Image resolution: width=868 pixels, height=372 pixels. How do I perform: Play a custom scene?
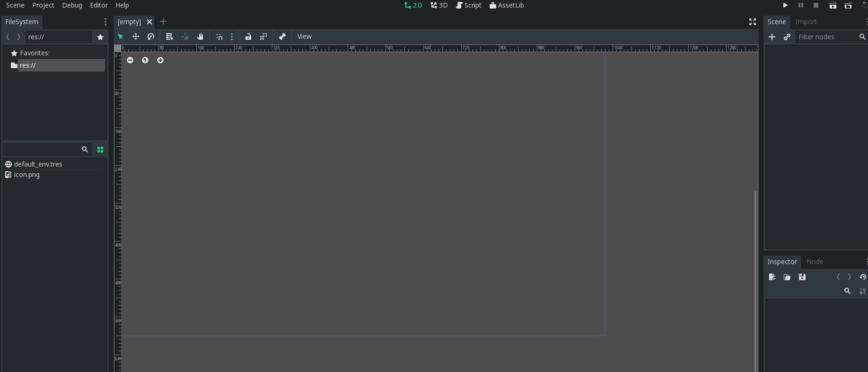point(848,5)
